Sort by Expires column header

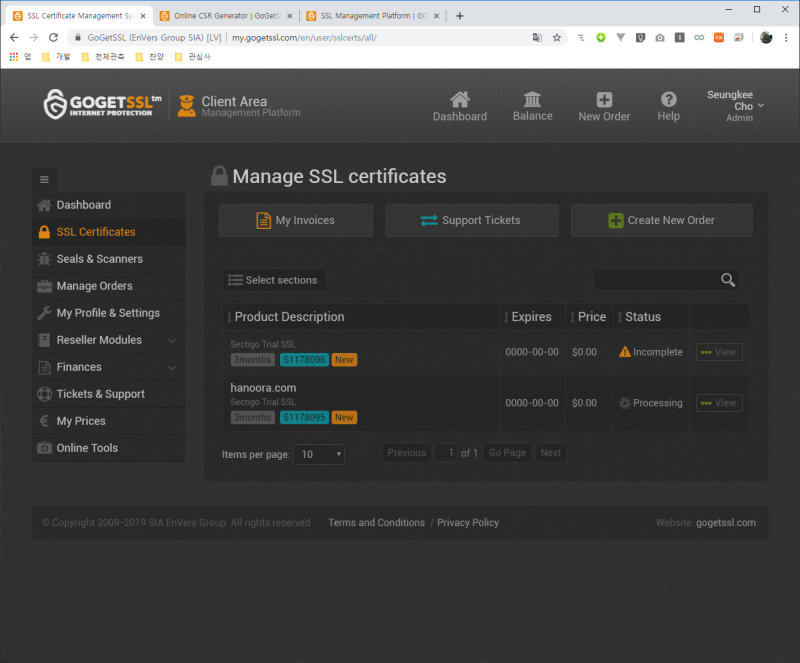point(531,317)
